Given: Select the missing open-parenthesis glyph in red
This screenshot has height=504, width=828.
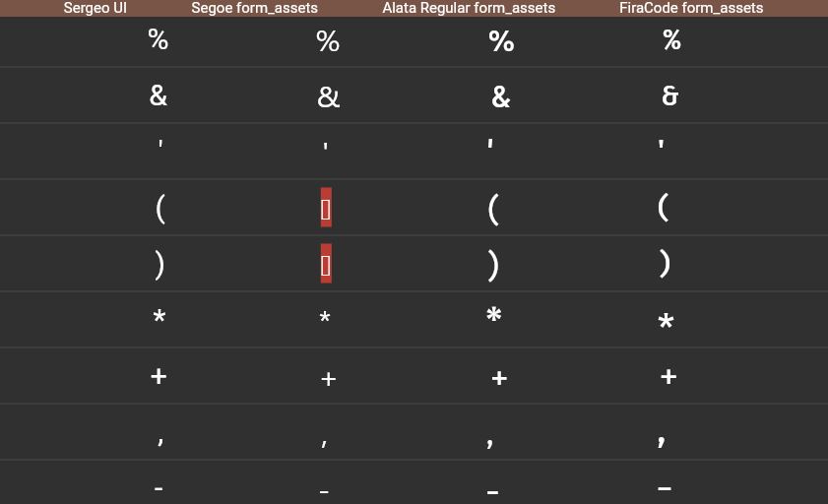Looking at the screenshot, I should coord(326,208).
